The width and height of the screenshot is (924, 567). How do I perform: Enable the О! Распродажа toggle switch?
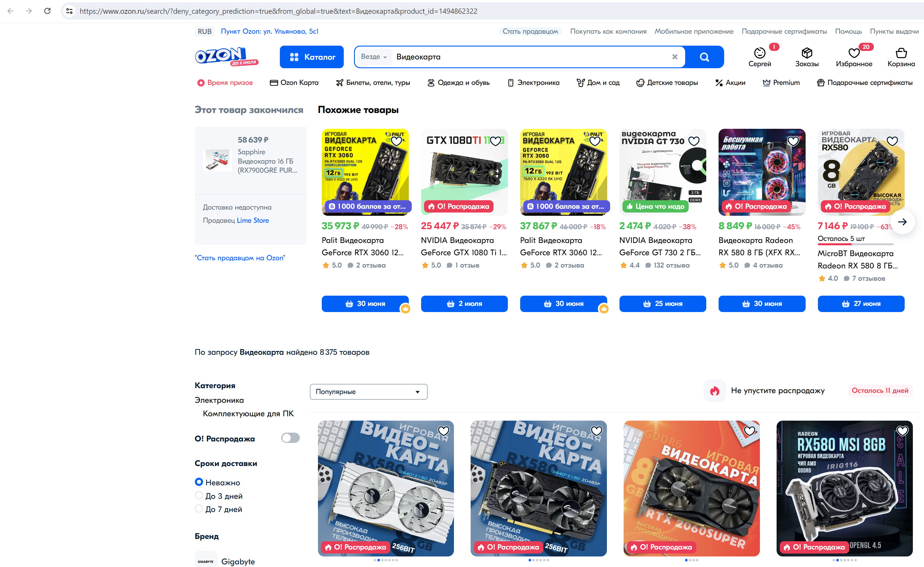coord(290,438)
